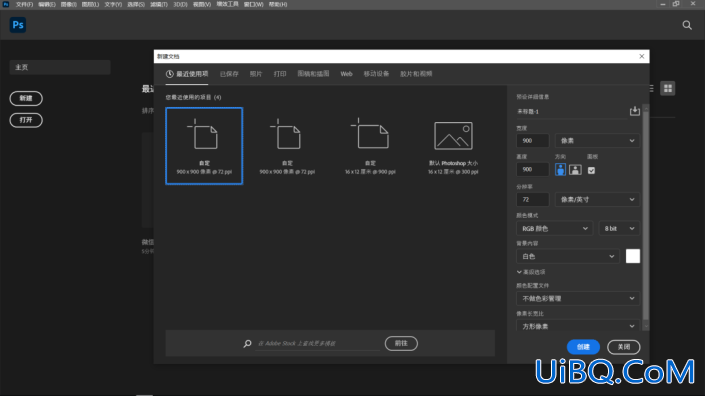The height and width of the screenshot is (396, 705).
Task: Select landscape orientation icon
Action: point(575,170)
